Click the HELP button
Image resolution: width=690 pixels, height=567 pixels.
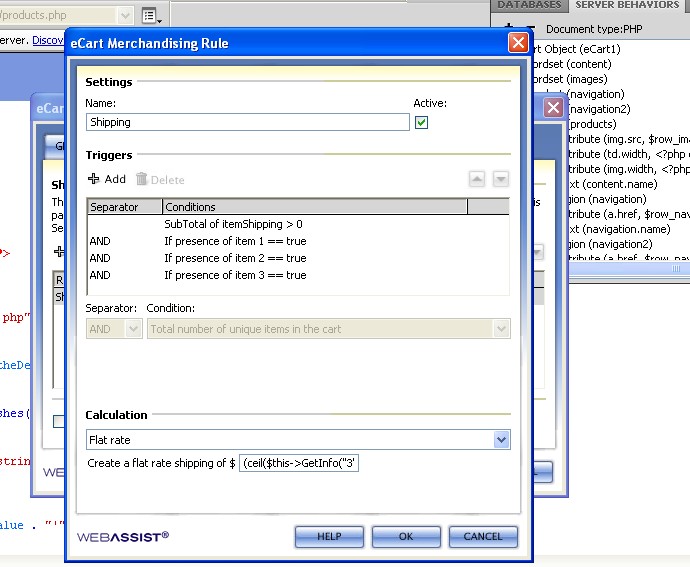pos(329,537)
